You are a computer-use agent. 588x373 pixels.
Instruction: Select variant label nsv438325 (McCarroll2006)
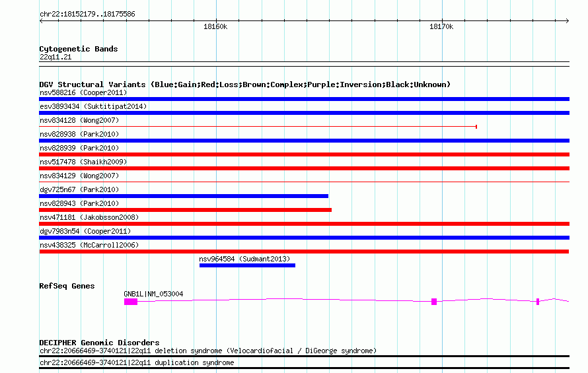click(x=89, y=245)
